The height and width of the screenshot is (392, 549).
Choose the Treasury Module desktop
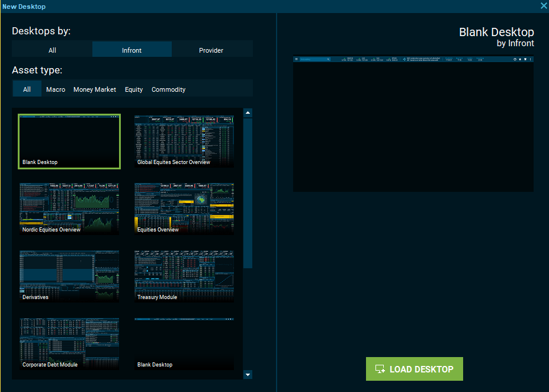pos(184,276)
